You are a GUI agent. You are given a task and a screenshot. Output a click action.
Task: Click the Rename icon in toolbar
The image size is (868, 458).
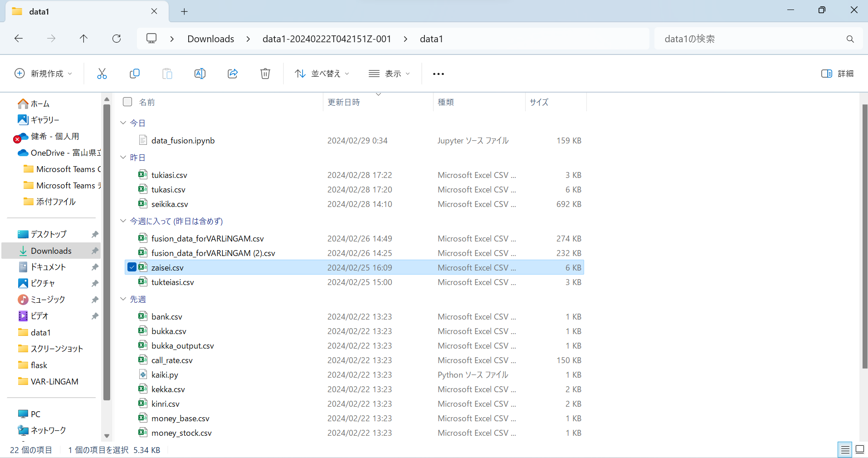[200, 74]
